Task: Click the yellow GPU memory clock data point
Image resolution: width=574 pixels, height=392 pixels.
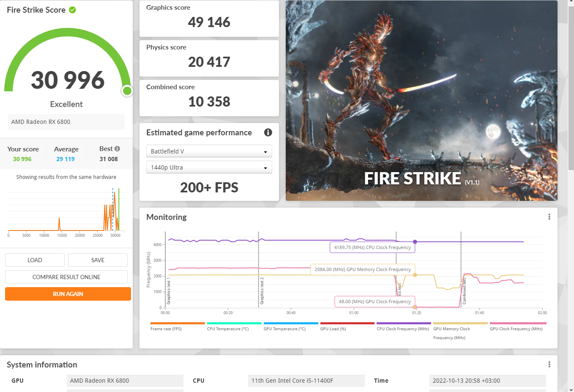Action: tap(415, 275)
